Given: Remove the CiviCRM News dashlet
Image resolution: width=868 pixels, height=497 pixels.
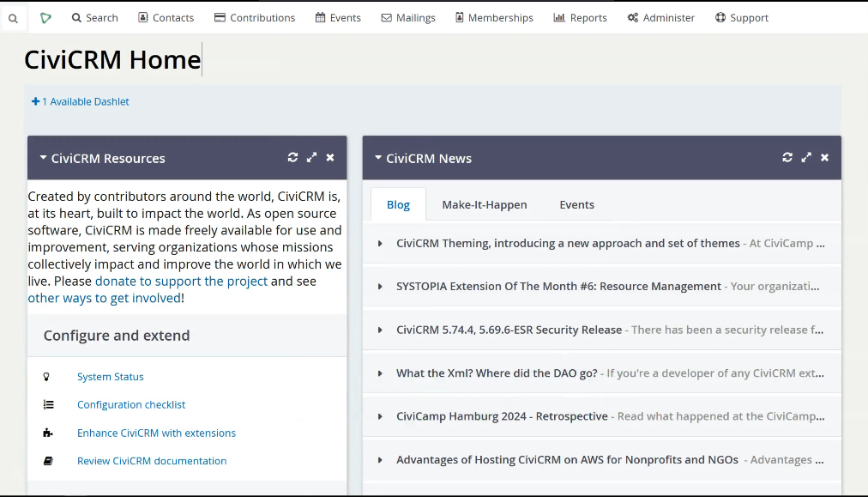Looking at the screenshot, I should click(825, 157).
